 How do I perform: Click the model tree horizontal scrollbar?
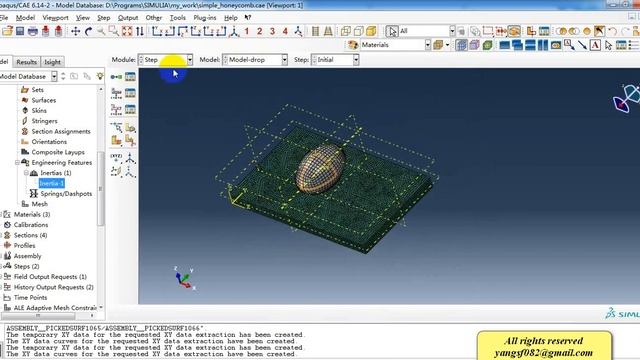point(38,316)
